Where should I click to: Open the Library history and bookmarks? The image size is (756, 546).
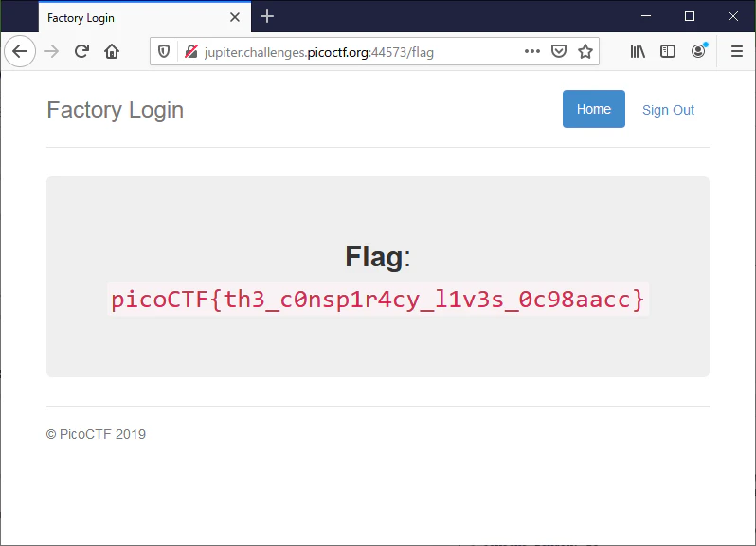pos(638,51)
